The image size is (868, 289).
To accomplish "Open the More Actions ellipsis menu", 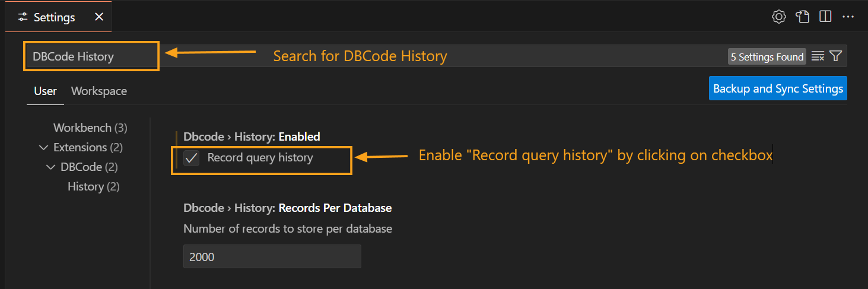I will coord(848,17).
